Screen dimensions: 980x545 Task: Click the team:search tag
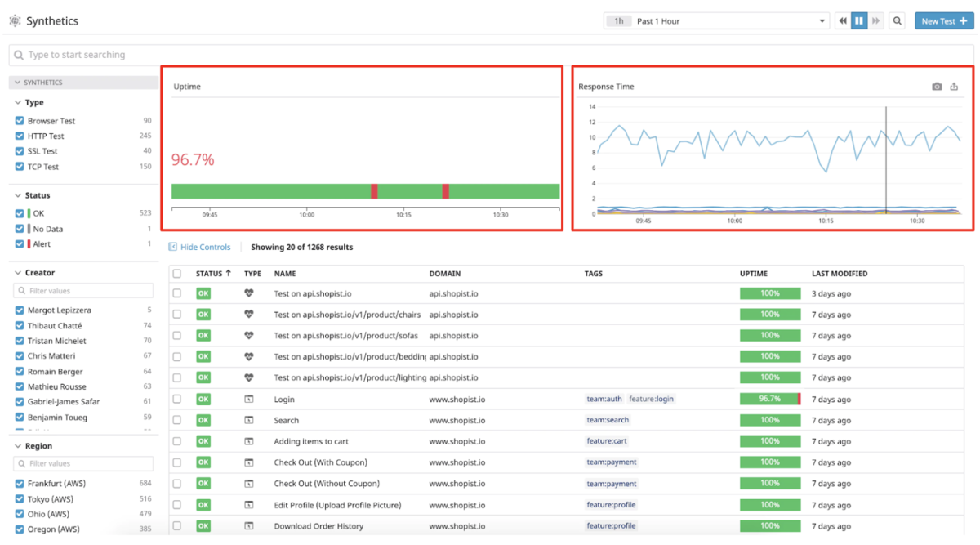(x=608, y=420)
